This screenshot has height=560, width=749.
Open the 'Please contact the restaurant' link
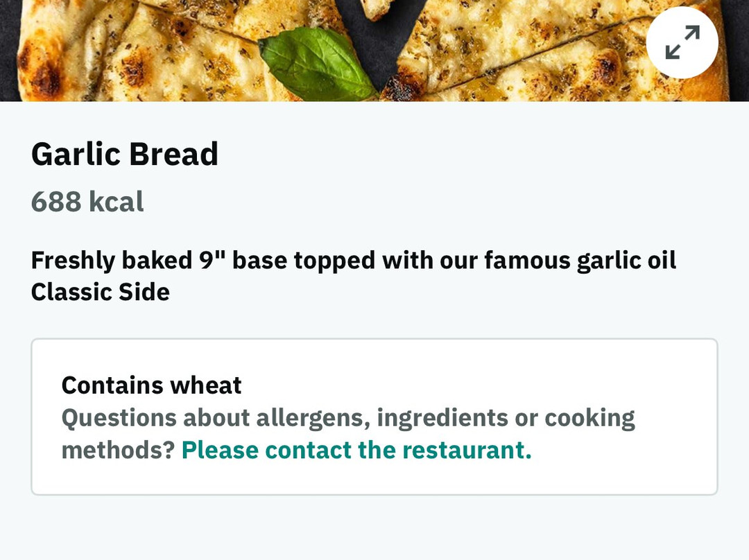point(356,450)
